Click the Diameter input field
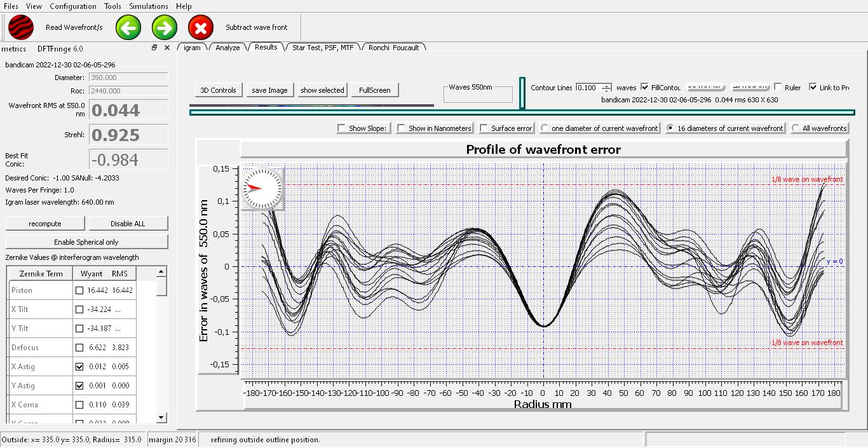Image resolution: width=868 pixels, height=448 pixels. click(128, 78)
